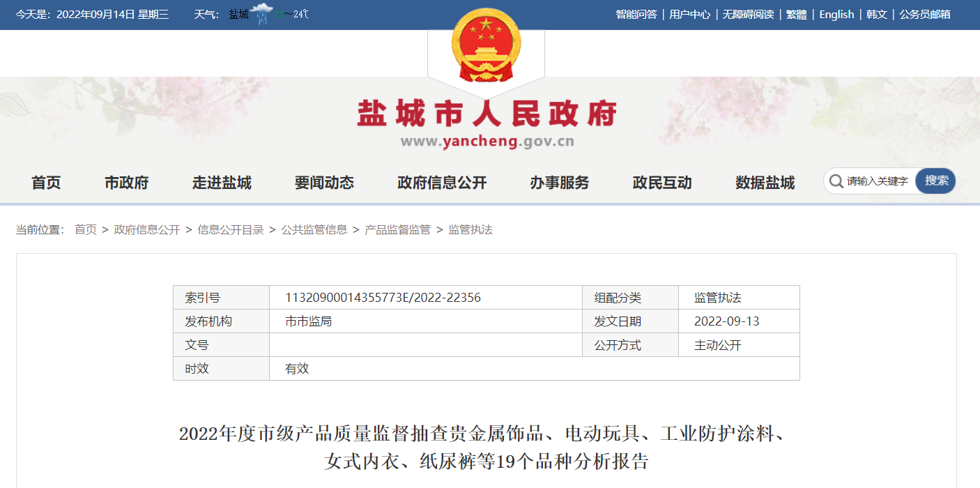Click the 时效 label cell
Screen dimensions: 980x488
click(x=221, y=369)
